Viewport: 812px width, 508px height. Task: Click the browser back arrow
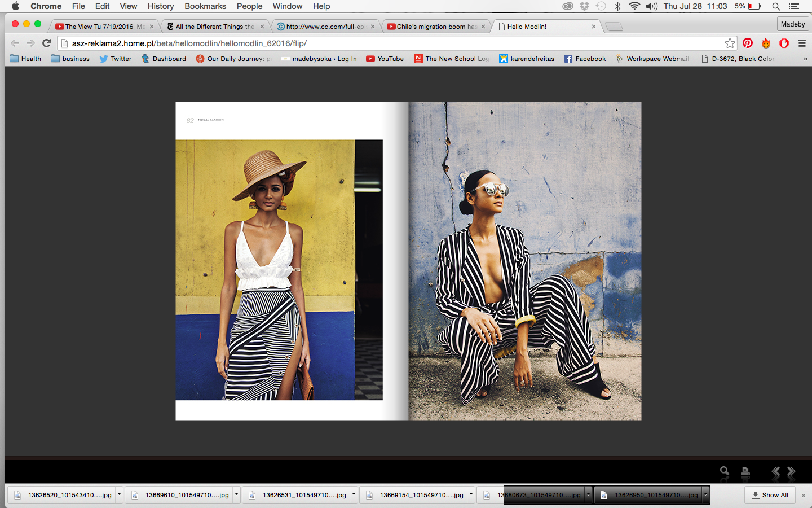15,43
